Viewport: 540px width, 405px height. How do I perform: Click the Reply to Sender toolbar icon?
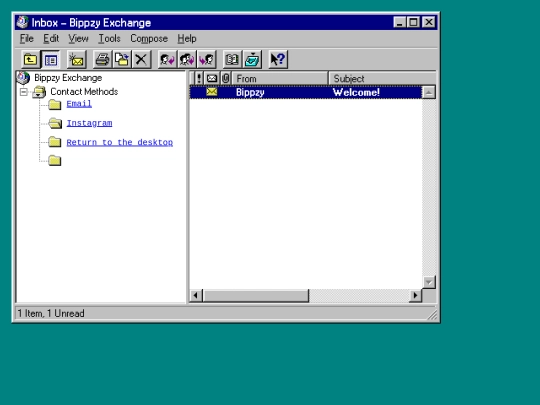coord(167,60)
